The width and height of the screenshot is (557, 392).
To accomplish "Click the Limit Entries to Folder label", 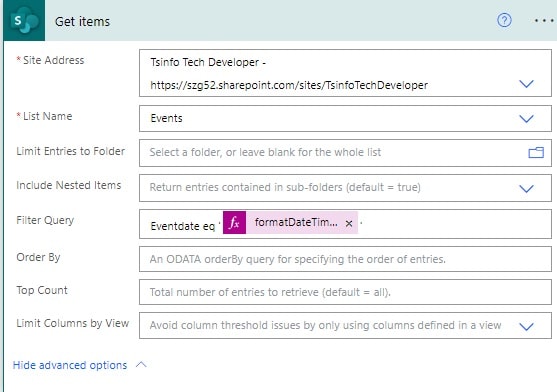I will tap(71, 151).
